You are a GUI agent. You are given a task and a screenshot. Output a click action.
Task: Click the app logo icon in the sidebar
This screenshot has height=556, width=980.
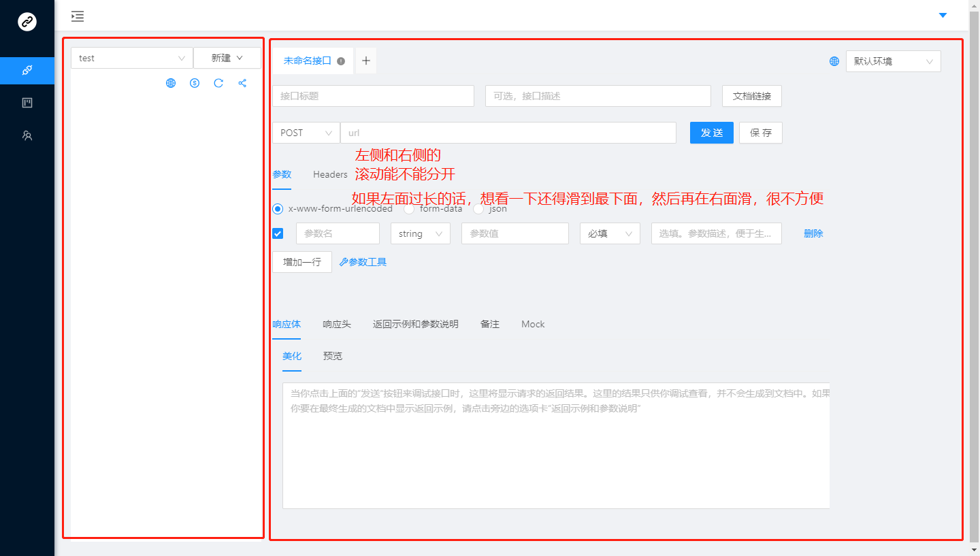pyautogui.click(x=27, y=22)
